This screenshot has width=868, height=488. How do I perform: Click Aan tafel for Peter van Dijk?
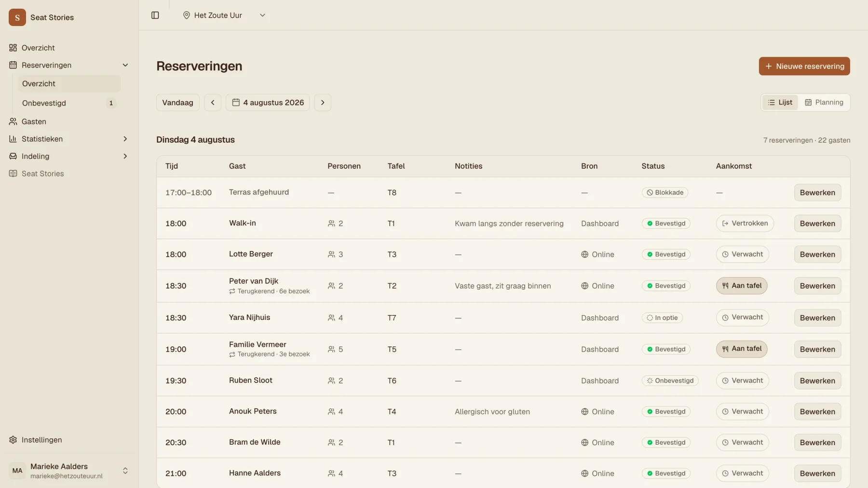pos(742,286)
